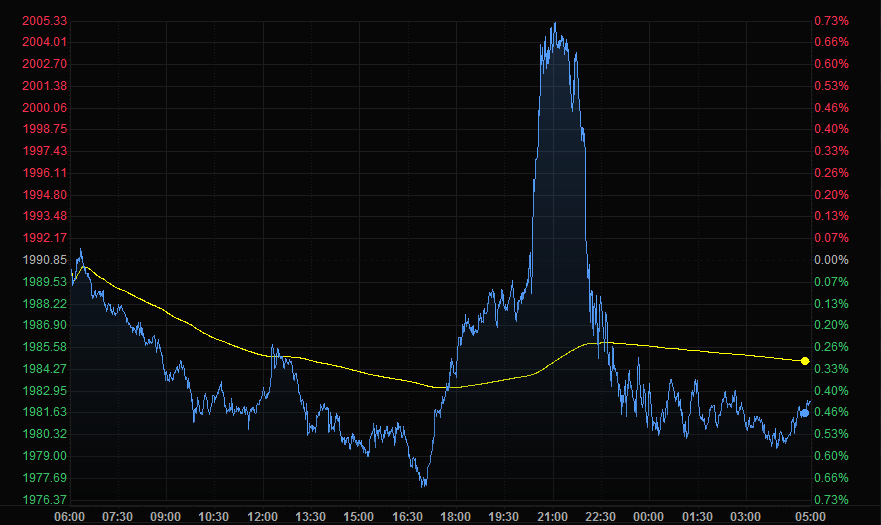Select the 1988.22 price axis label

pos(44,304)
